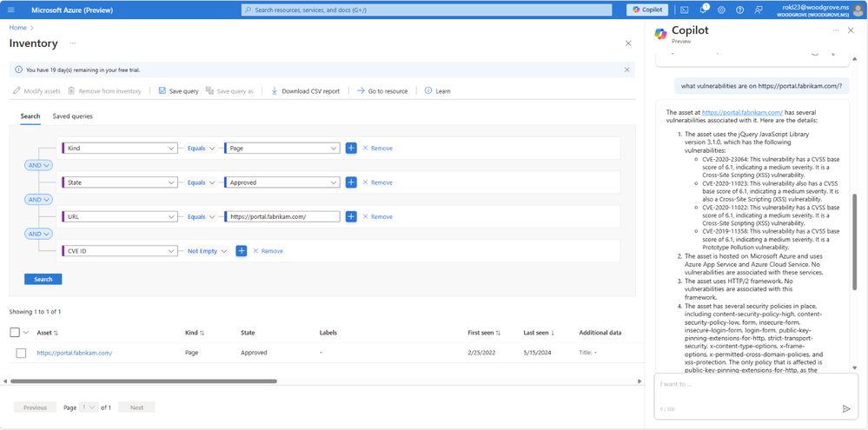Open the Kind filter field dropdown
868x430 pixels.
click(x=120, y=149)
